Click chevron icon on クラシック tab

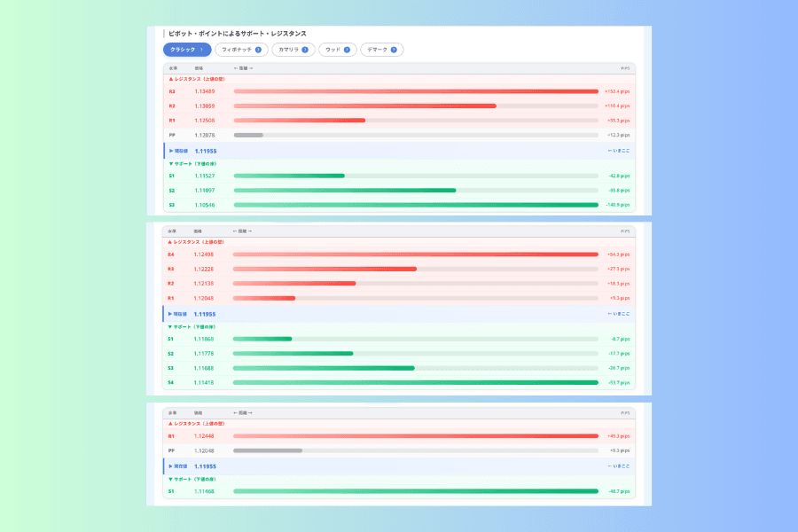pos(202,50)
